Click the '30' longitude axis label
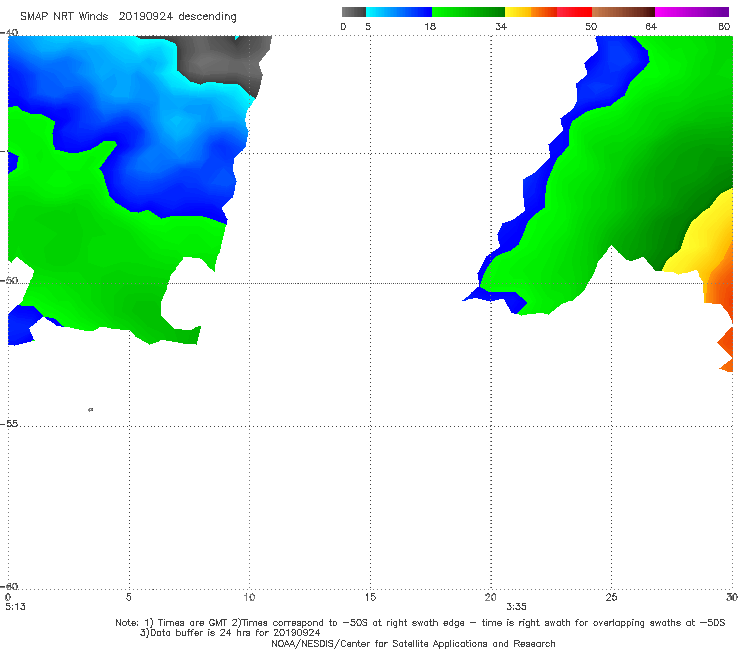The height and width of the screenshot is (650, 740). coord(732,598)
